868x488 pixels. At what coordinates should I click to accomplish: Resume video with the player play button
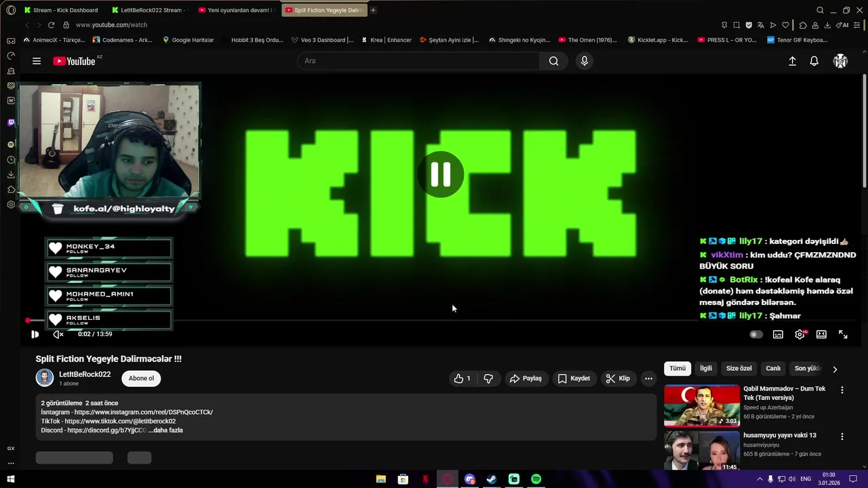[35, 334]
